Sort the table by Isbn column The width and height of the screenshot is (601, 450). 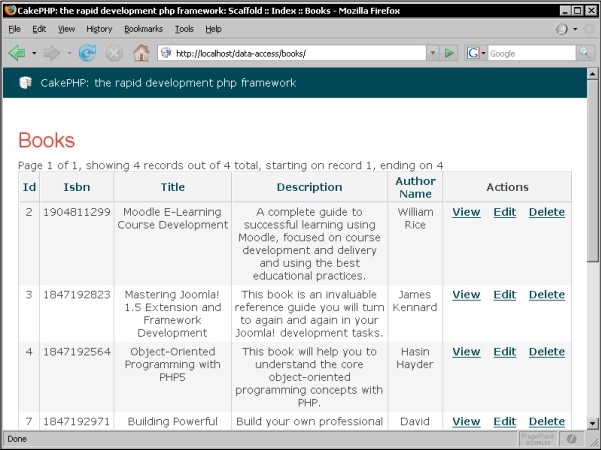tap(77, 187)
